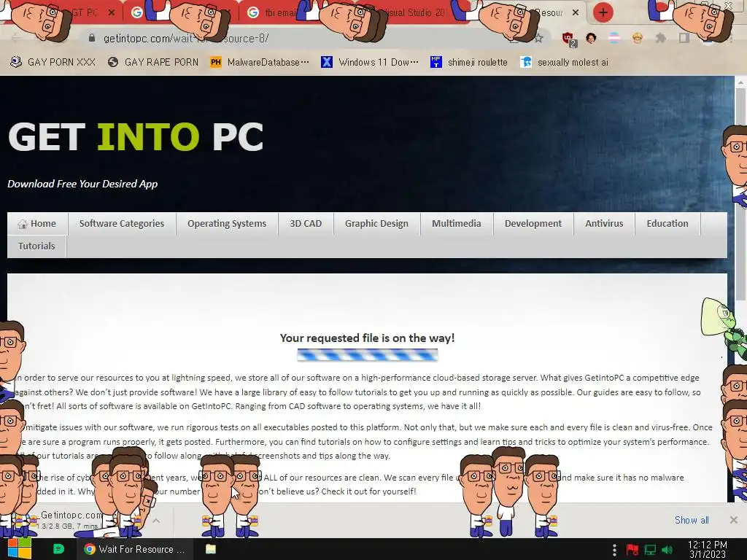Screen dimensions: 747x560
Task: Open the Multimedia category
Action: (x=457, y=224)
